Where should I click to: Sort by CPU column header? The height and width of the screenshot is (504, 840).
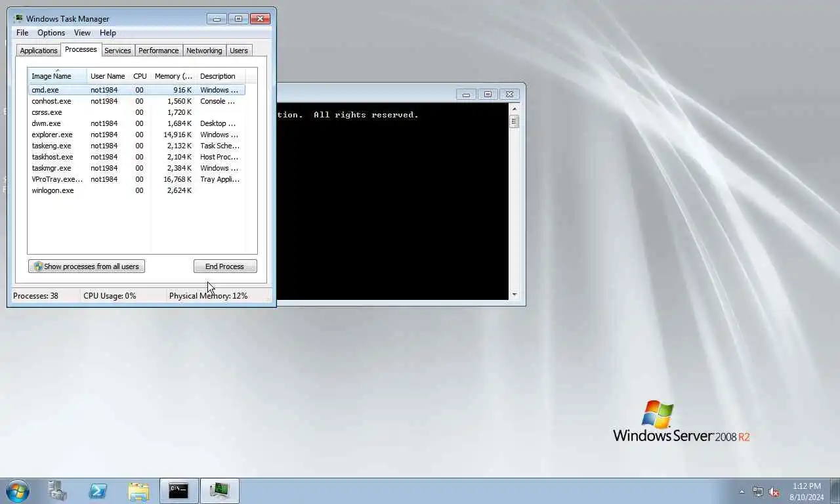[x=140, y=76]
